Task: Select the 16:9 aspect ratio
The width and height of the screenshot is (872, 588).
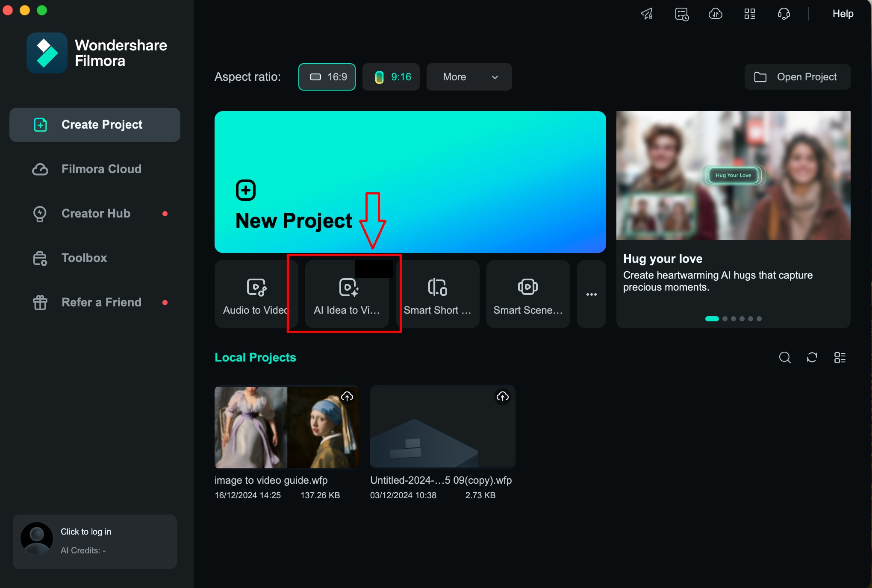Action: point(327,77)
